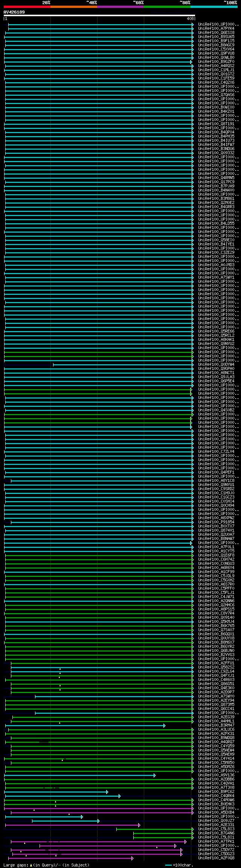Click the UniRef100_A2FFU1 label
Image resolution: width=241 pixels, height=868 pixels.
(216, 663)
